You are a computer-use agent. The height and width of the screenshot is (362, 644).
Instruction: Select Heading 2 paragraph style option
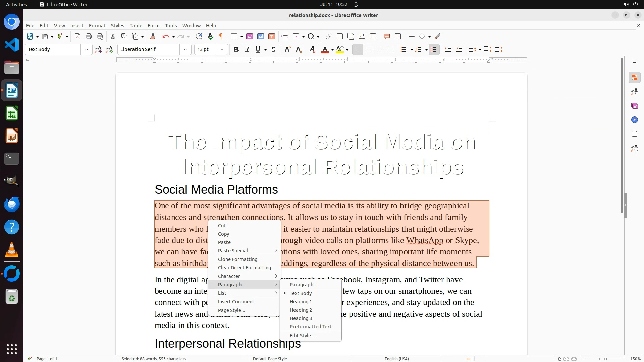(301, 310)
